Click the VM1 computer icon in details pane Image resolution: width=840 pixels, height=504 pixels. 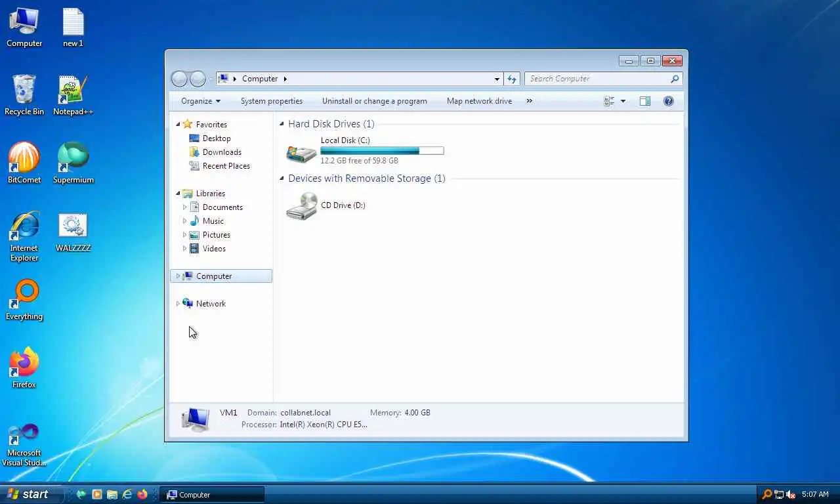(196, 419)
